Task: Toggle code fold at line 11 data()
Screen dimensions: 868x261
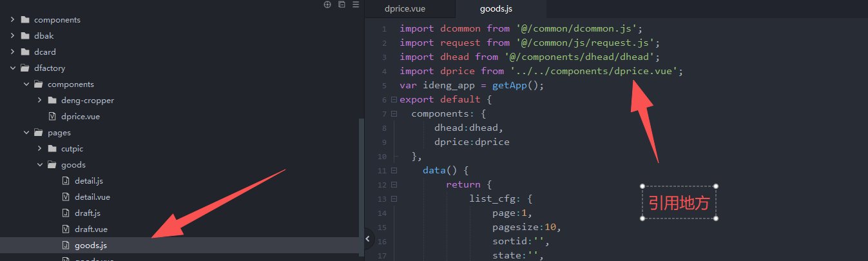Action: click(x=393, y=171)
